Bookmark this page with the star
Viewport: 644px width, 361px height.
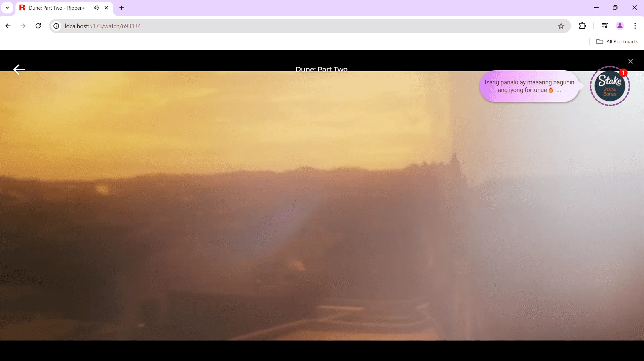point(561,26)
